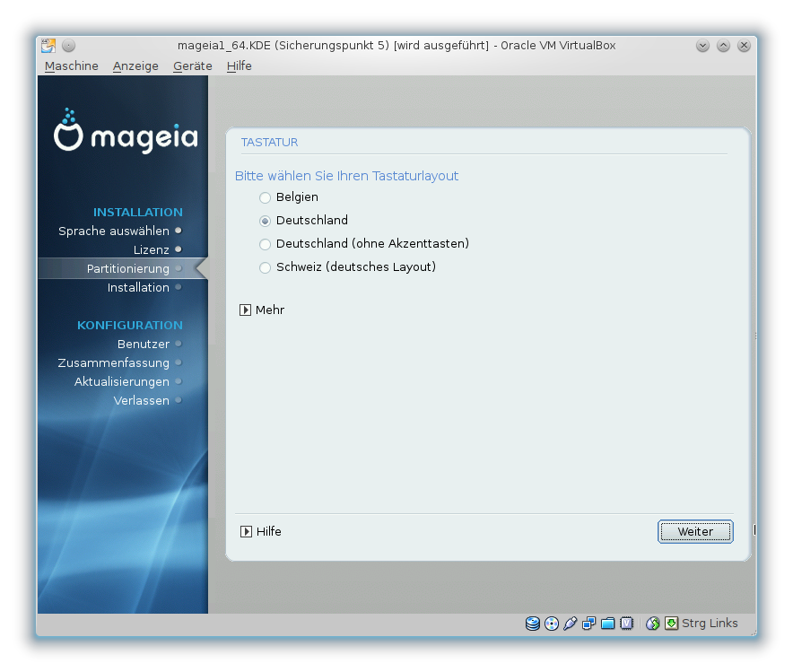Viewport: 793px width, 672px height.
Task: Open the Hilfe menu in menu bar
Action: click(x=239, y=66)
